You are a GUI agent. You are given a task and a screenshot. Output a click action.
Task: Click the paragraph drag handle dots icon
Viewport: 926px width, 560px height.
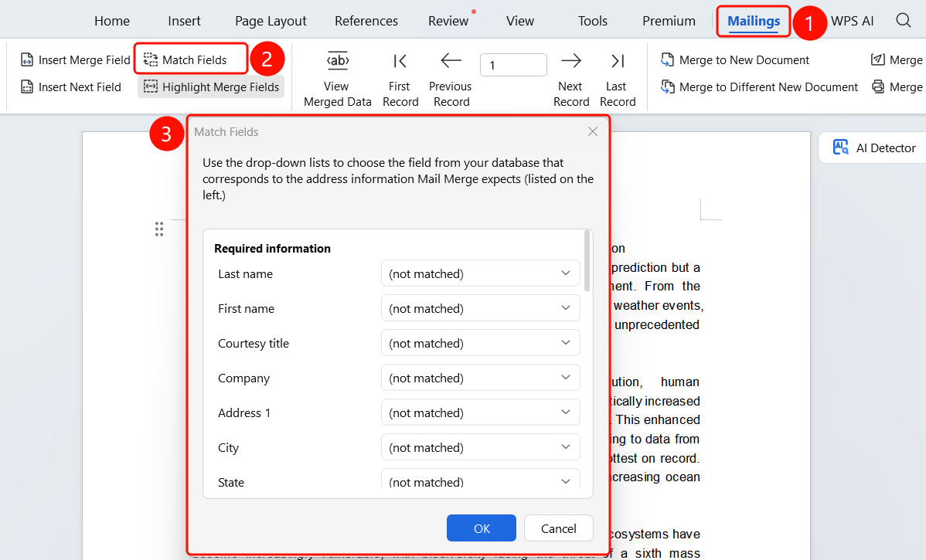(159, 229)
